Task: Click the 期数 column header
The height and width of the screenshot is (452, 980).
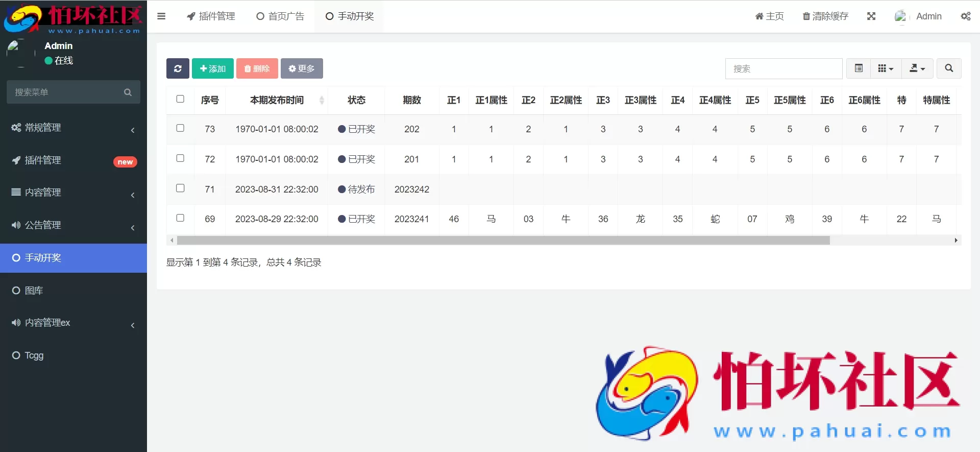Action: (x=412, y=100)
